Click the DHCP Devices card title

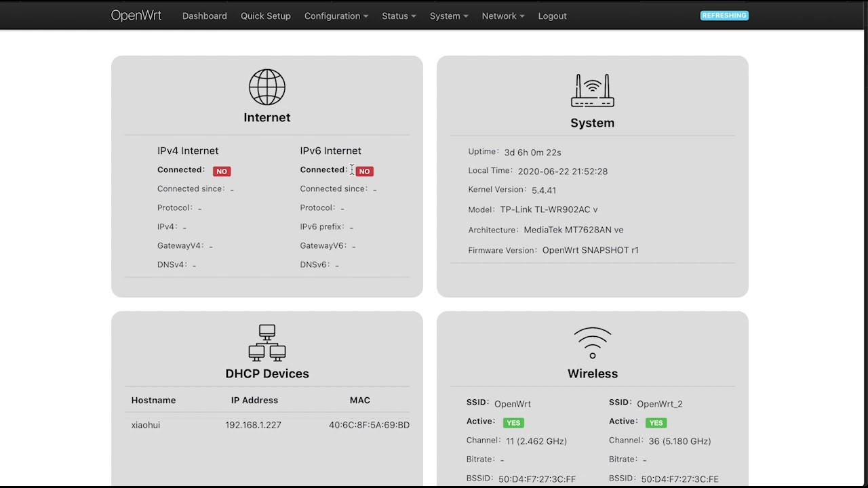267,373
